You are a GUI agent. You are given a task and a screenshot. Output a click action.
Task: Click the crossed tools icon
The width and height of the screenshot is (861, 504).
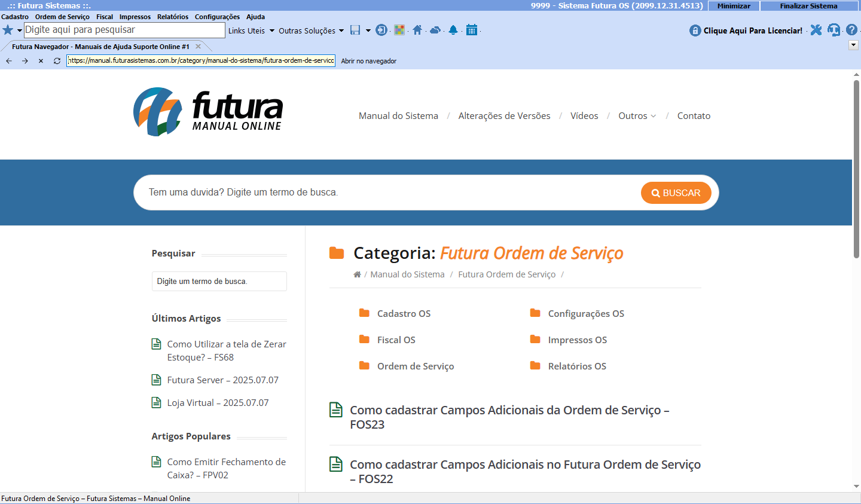816,30
